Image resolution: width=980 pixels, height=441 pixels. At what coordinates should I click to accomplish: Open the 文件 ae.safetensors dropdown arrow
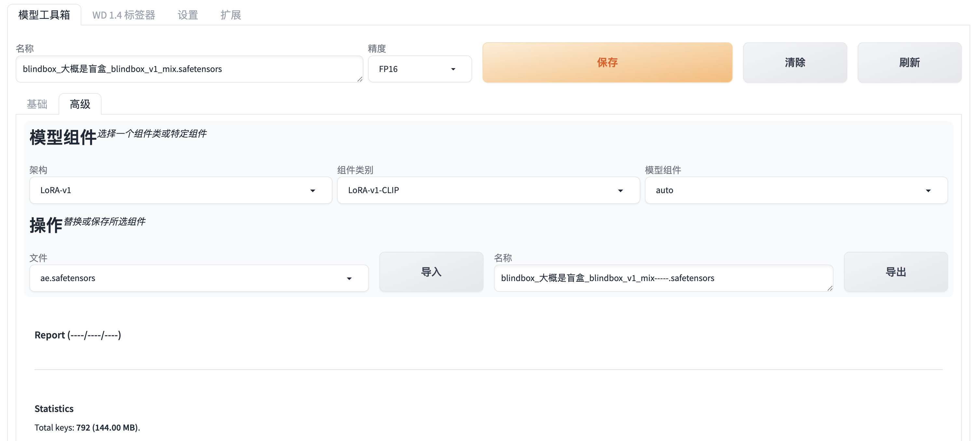point(349,278)
